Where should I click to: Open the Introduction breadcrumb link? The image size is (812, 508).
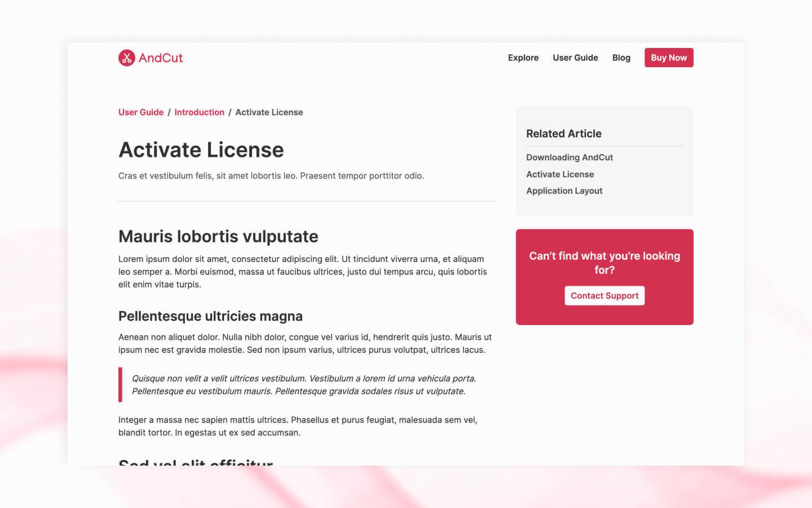[199, 112]
